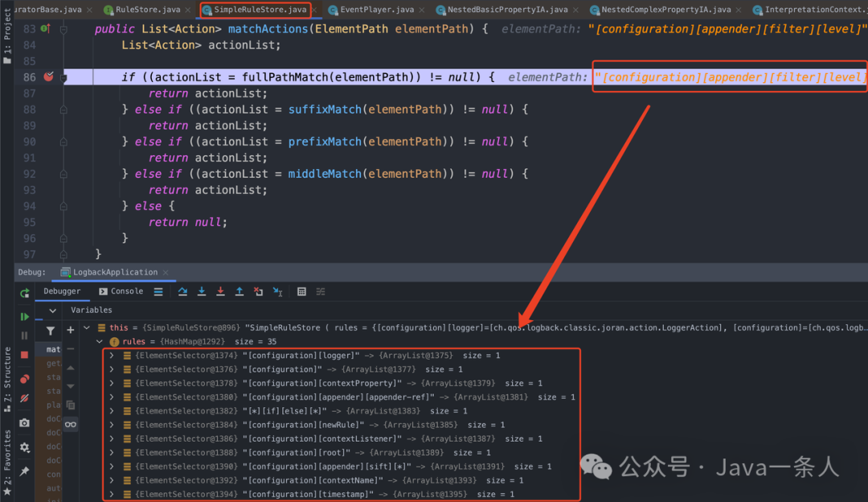This screenshot has height=502, width=868.
Task: Click prefixMatch method call
Action: pos(325,142)
